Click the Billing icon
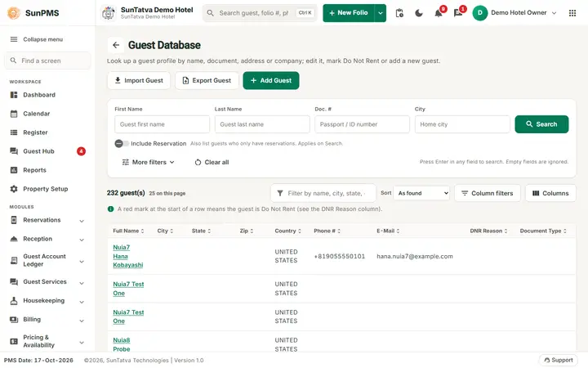The height and width of the screenshot is (368, 588). click(14, 319)
